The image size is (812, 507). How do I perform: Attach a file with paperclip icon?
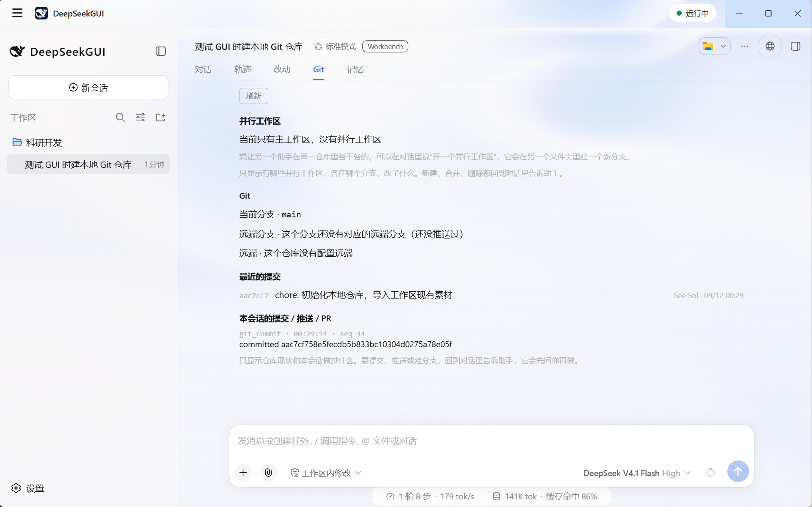tap(268, 472)
